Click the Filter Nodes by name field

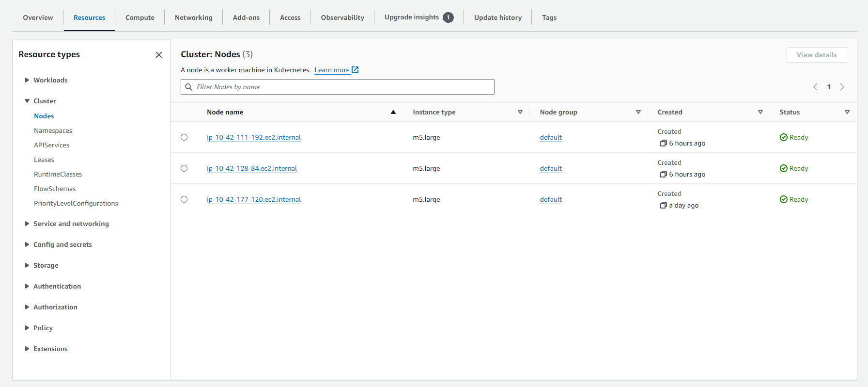(338, 87)
